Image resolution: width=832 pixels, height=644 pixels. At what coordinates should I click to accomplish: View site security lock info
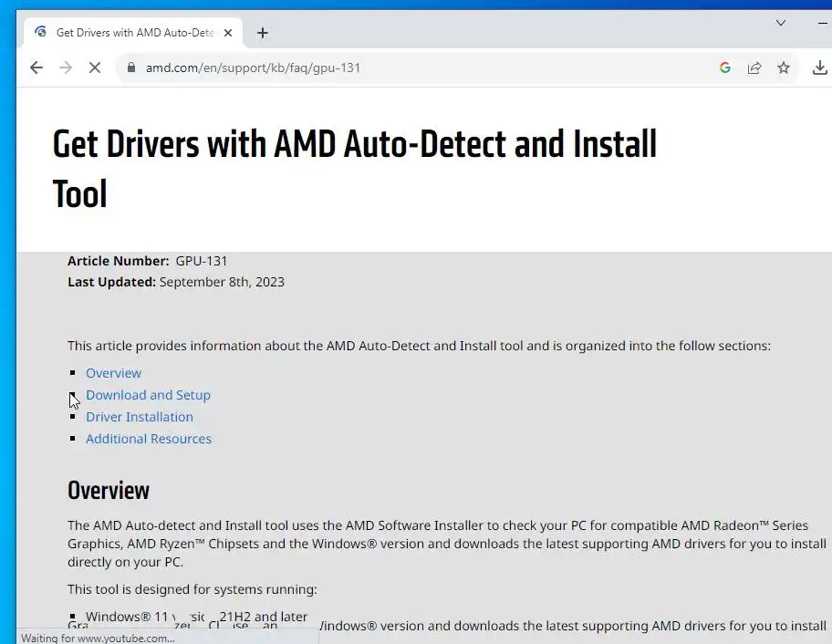point(131,68)
